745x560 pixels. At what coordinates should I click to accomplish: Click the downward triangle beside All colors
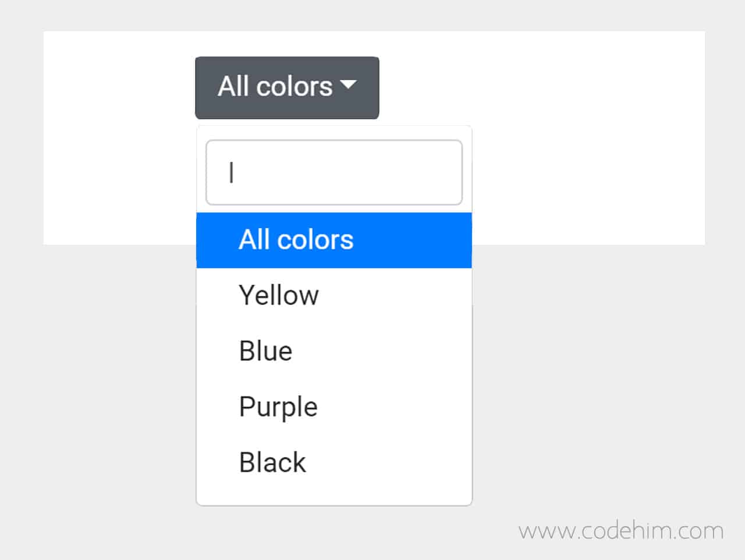[x=349, y=86]
